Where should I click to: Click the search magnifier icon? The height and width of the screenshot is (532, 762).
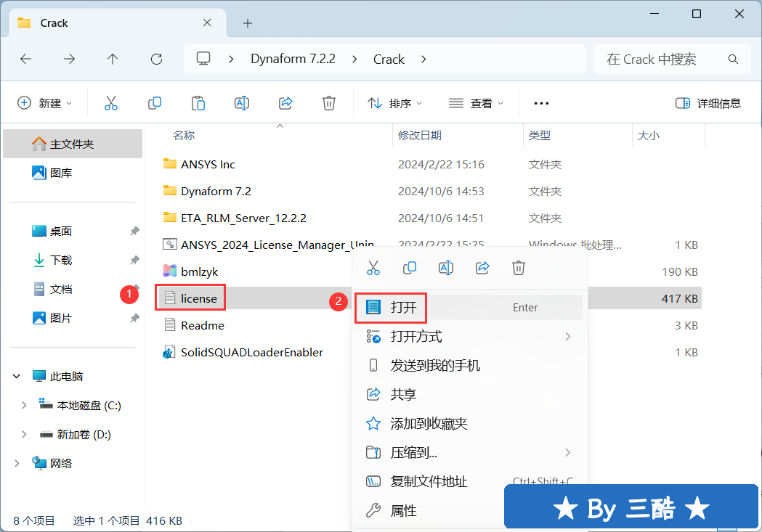[734, 60]
